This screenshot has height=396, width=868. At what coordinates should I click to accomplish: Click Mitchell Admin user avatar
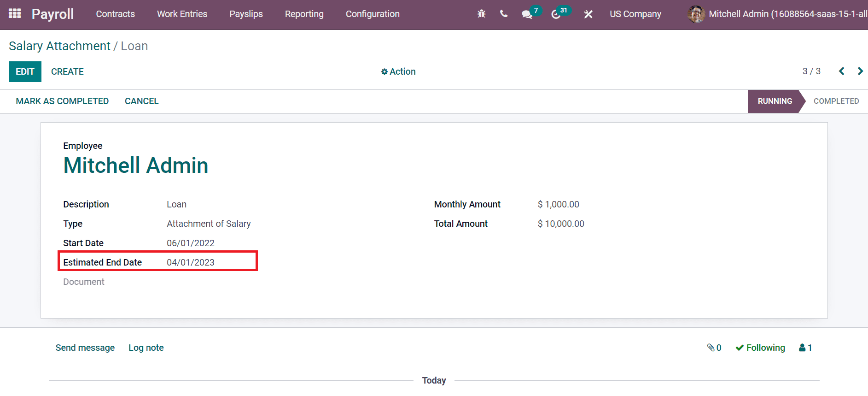(696, 14)
